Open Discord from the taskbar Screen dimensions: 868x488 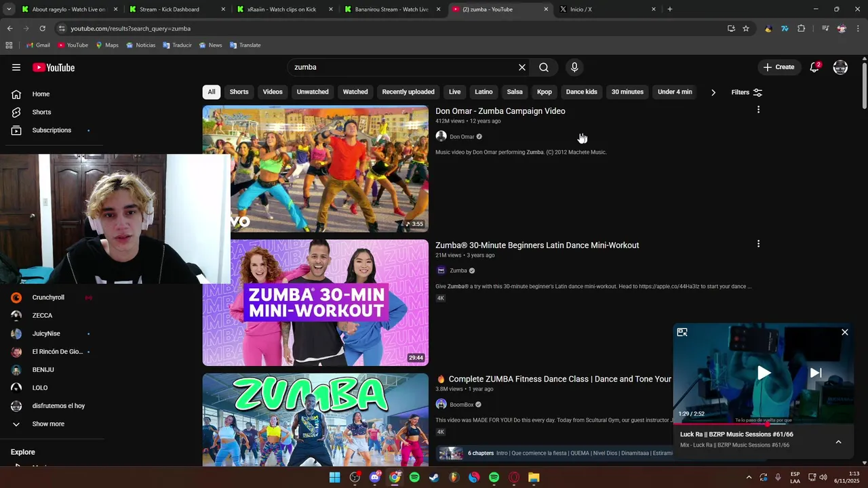374,477
